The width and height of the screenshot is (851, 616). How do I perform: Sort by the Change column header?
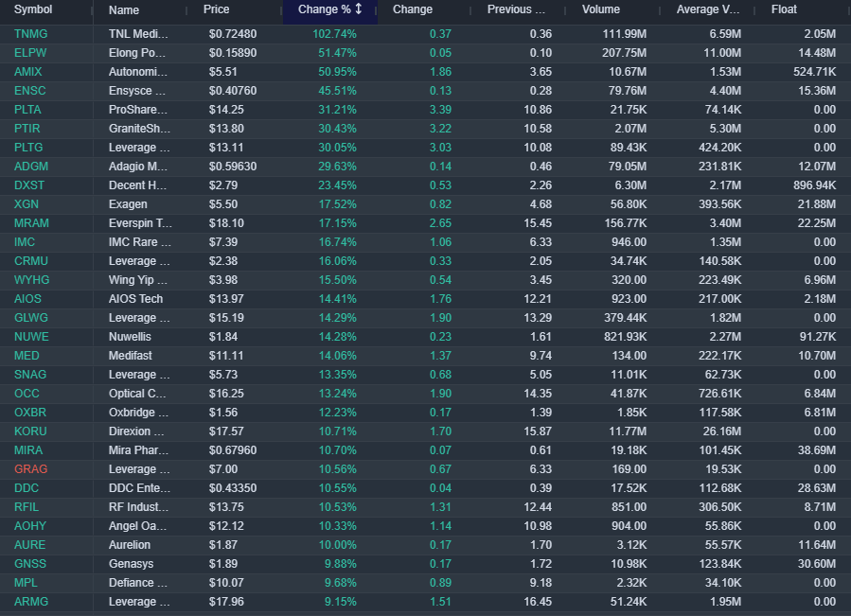(x=413, y=9)
